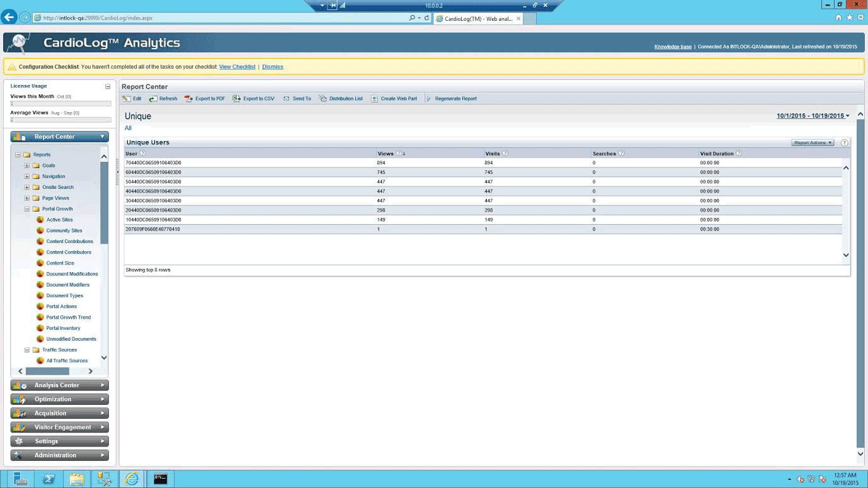The height and width of the screenshot is (488, 868).
Task: Expand the Goals folder
Action: point(27,166)
